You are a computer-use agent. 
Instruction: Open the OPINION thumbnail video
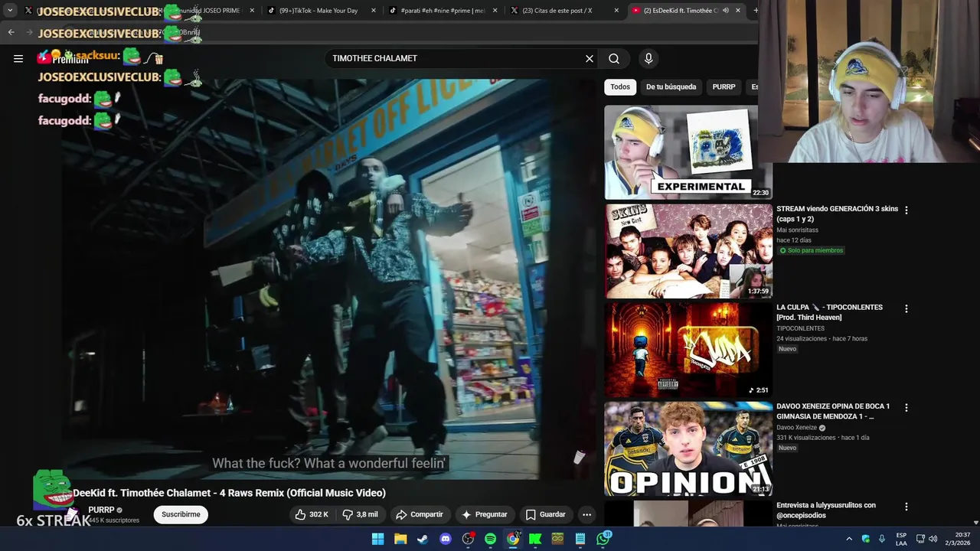pyautogui.click(x=688, y=448)
